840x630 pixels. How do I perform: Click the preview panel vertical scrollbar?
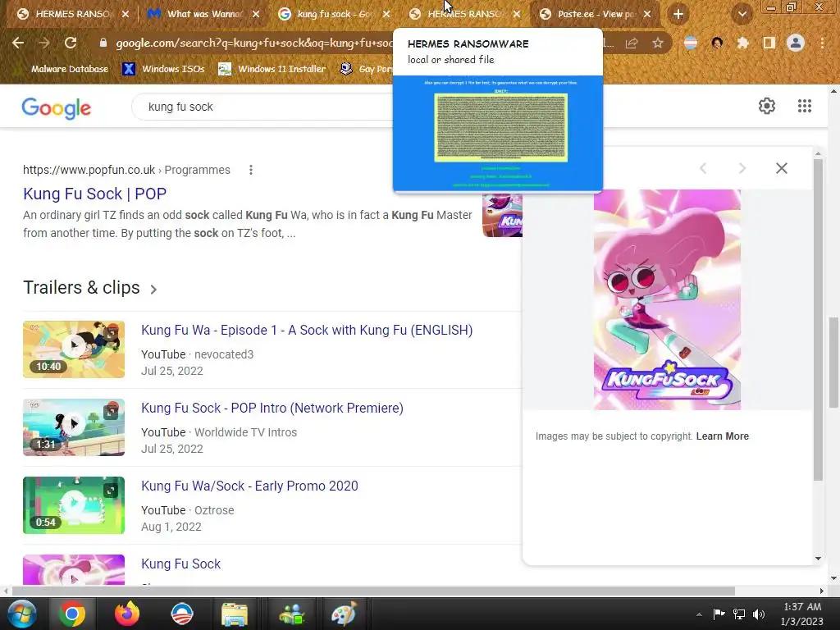click(x=818, y=319)
